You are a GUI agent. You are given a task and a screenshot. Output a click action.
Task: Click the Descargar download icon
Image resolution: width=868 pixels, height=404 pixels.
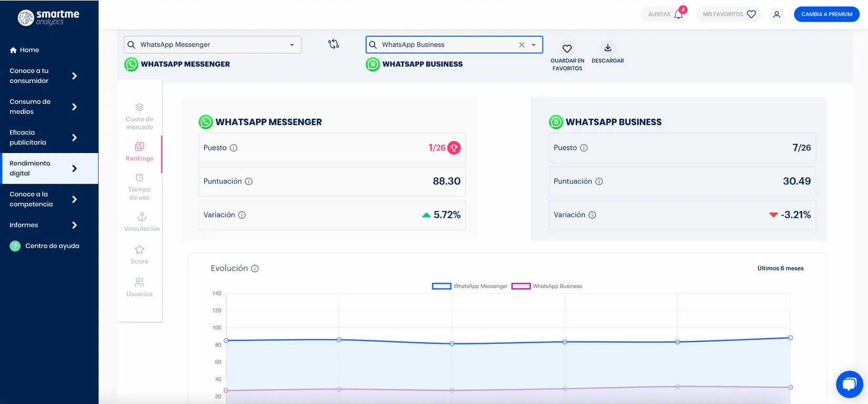click(x=608, y=48)
